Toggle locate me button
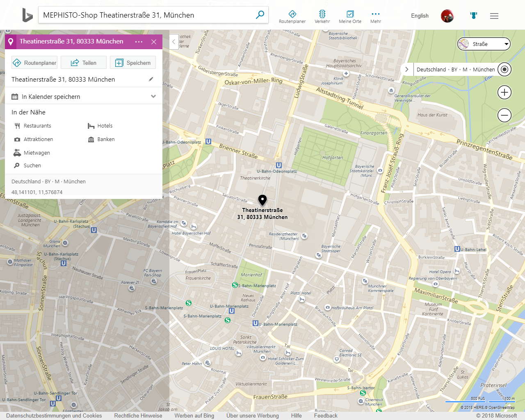The image size is (525, 420). pyautogui.click(x=504, y=69)
